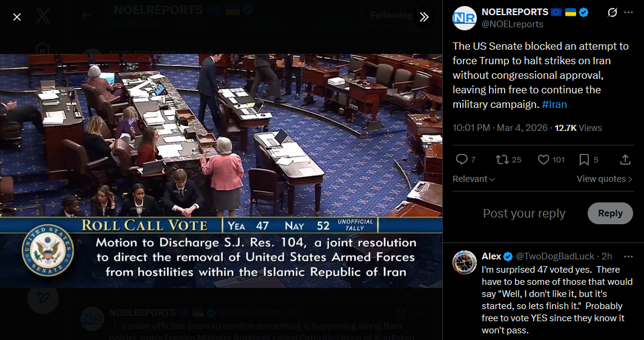The height and width of the screenshot is (340, 644).
Task: Click the reply bubble icon with 7 replies
Action: [x=462, y=159]
